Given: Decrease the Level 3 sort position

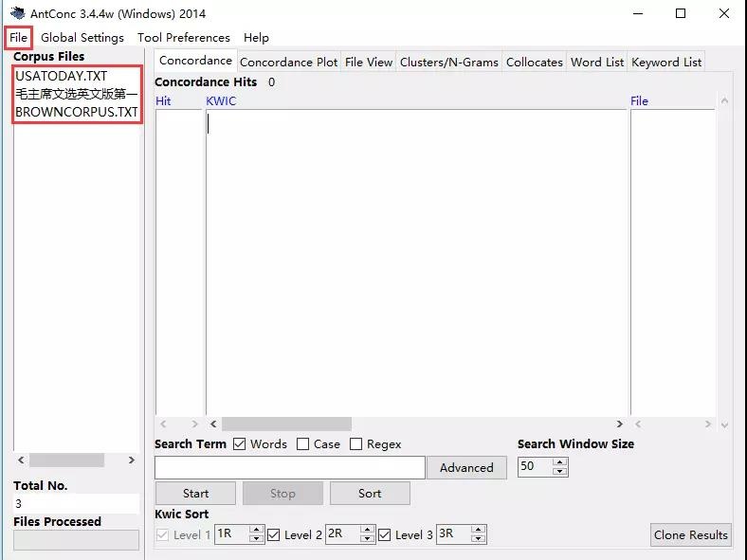Looking at the screenshot, I should pos(478,539).
